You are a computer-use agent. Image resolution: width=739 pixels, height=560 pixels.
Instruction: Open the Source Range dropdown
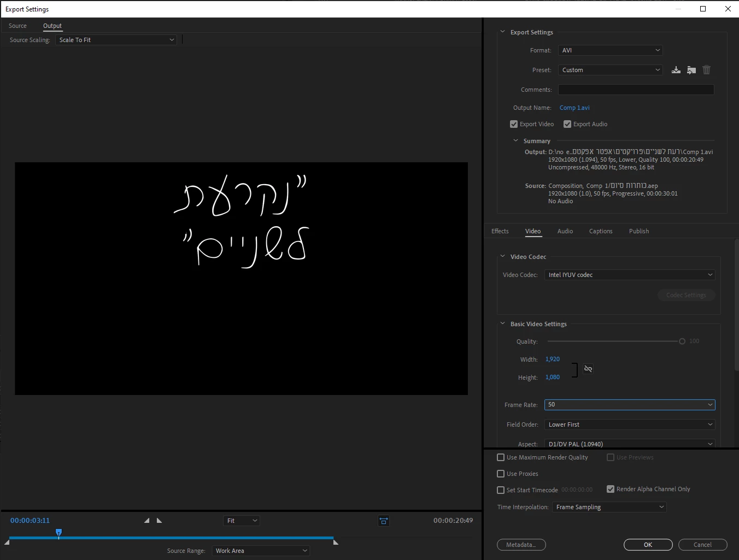(x=261, y=551)
